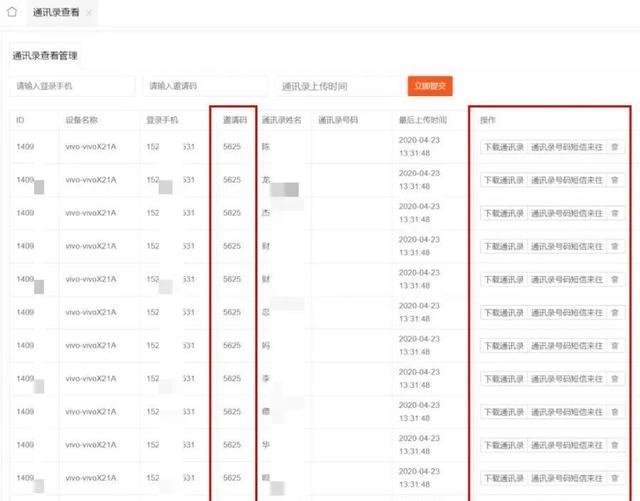The width and height of the screenshot is (640, 501).
Task: Download contacts for the 华 row
Action: pyautogui.click(x=504, y=445)
